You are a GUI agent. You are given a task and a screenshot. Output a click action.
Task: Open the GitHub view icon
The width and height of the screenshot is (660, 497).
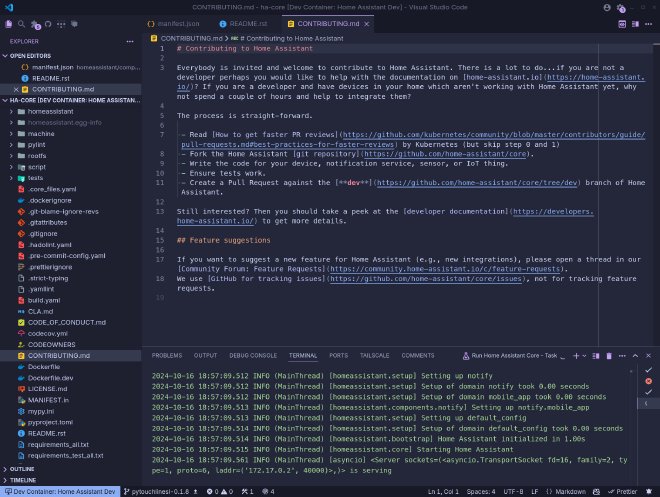click(x=48, y=24)
